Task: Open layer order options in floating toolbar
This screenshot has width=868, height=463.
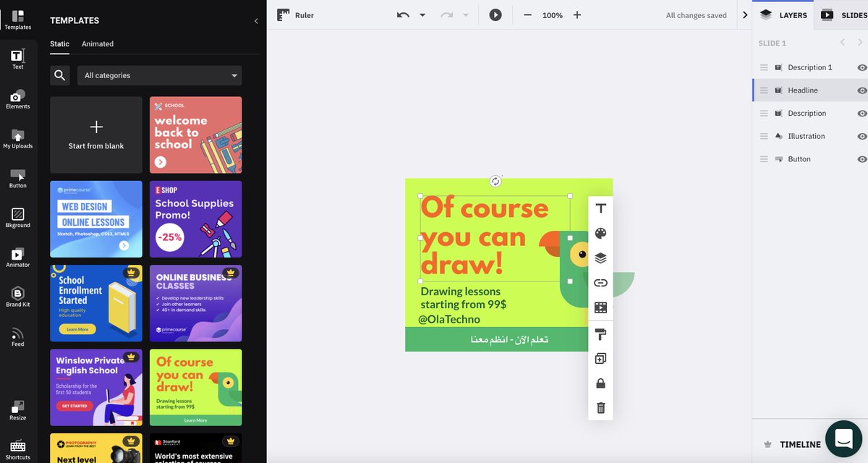Action: tap(600, 258)
